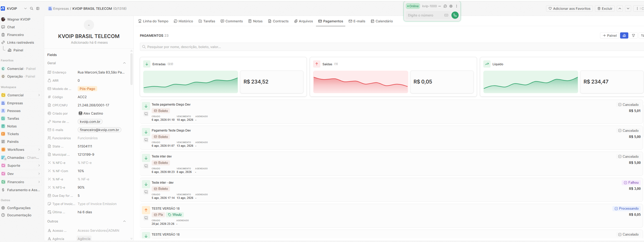Focus the payments search field
The width and height of the screenshot is (644, 242).
pyautogui.click(x=392, y=47)
